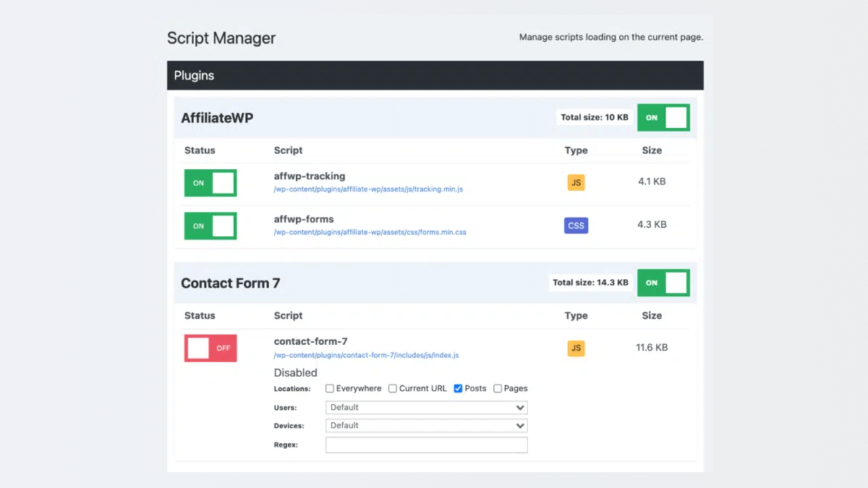Check the Current URL checkbox

point(393,388)
